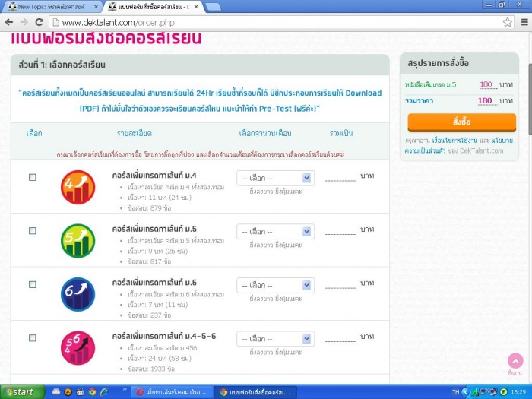
Task: Switch to the New Topic browser tab
Action: point(49,6)
